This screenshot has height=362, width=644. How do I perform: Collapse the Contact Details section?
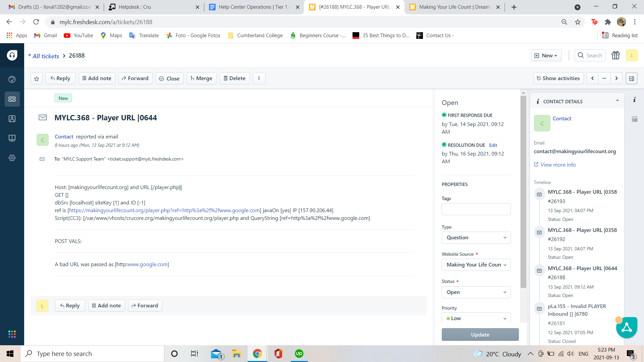click(617, 101)
